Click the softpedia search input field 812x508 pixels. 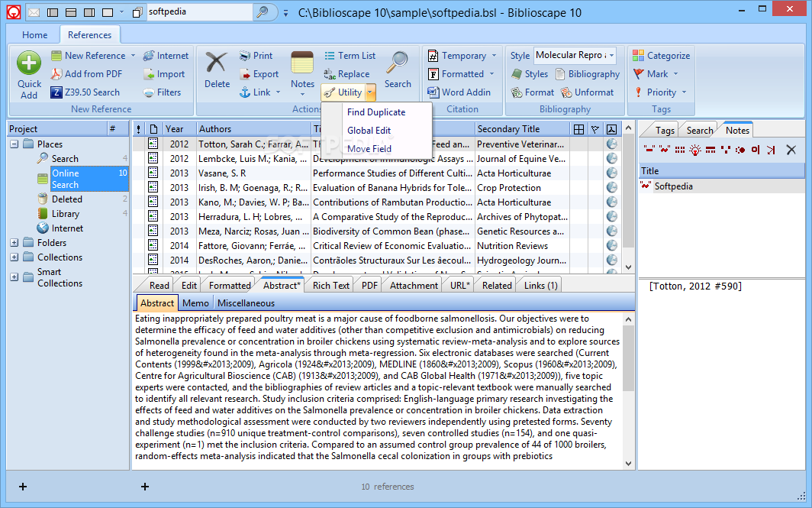199,11
